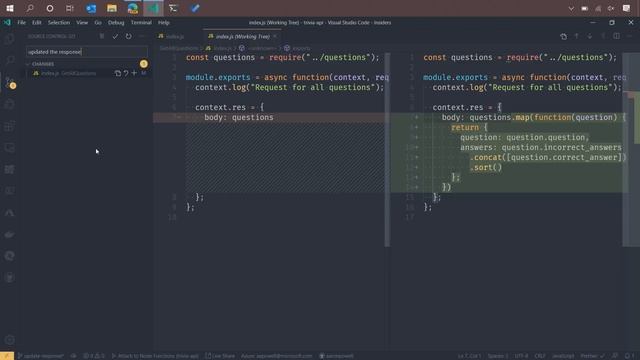Open the Go menu

pos(98,22)
